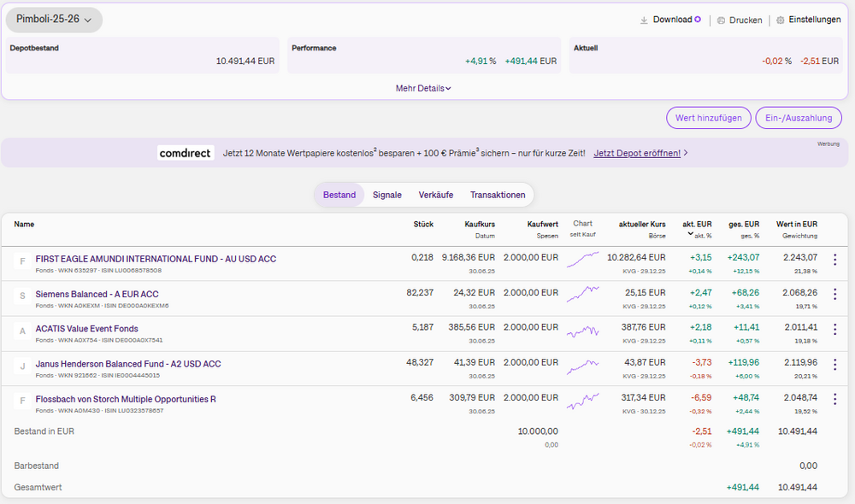Viewport: 855px width, 504px height.
Task: Open three-dot menu for Janus Henderson row
Action: click(x=834, y=364)
